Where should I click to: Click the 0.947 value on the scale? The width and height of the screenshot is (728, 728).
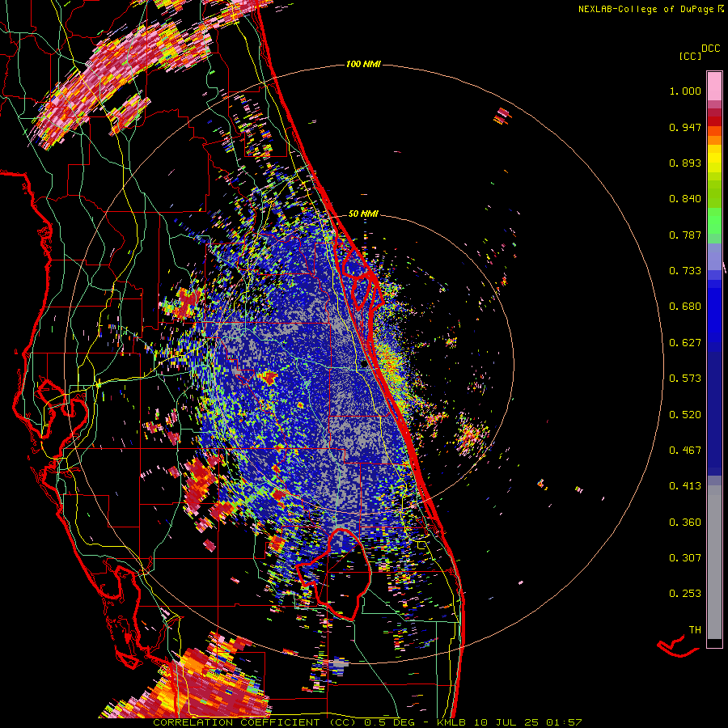point(685,127)
